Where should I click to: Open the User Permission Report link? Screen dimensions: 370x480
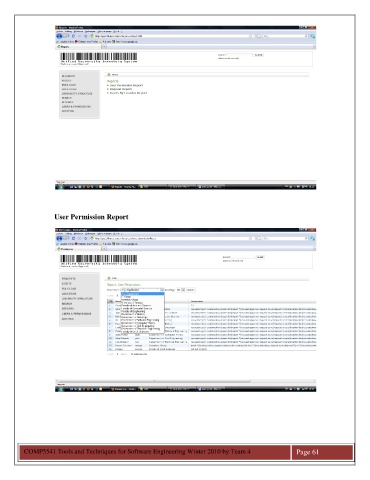(x=126, y=85)
